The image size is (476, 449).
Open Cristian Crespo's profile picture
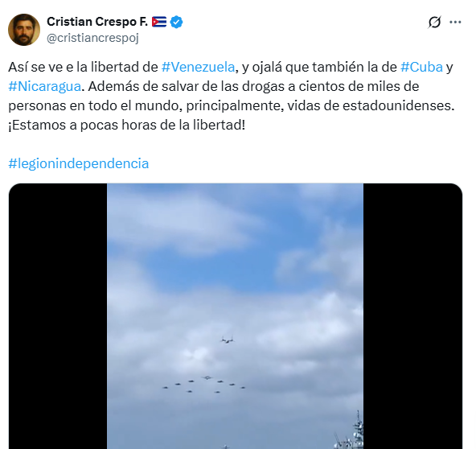[x=24, y=30]
